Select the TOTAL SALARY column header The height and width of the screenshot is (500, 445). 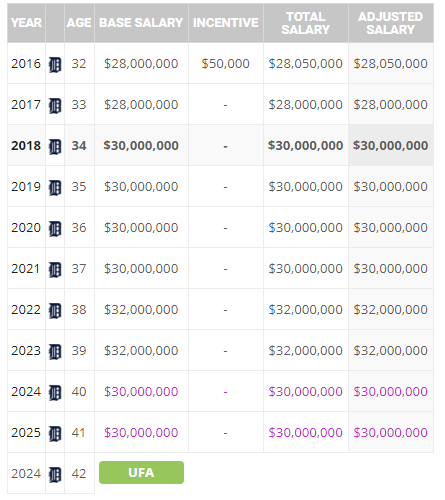[306, 23]
